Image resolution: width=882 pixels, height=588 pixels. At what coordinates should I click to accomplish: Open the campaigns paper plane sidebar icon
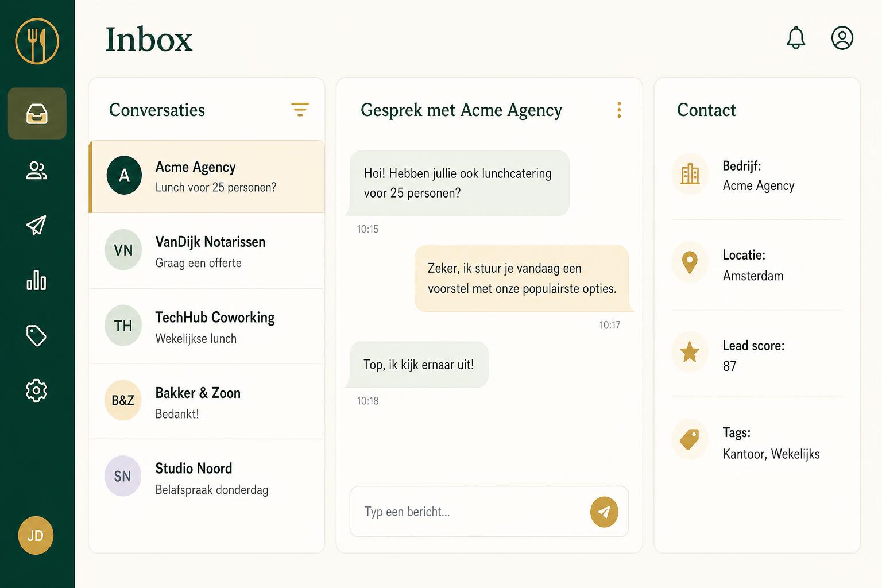coord(37,225)
